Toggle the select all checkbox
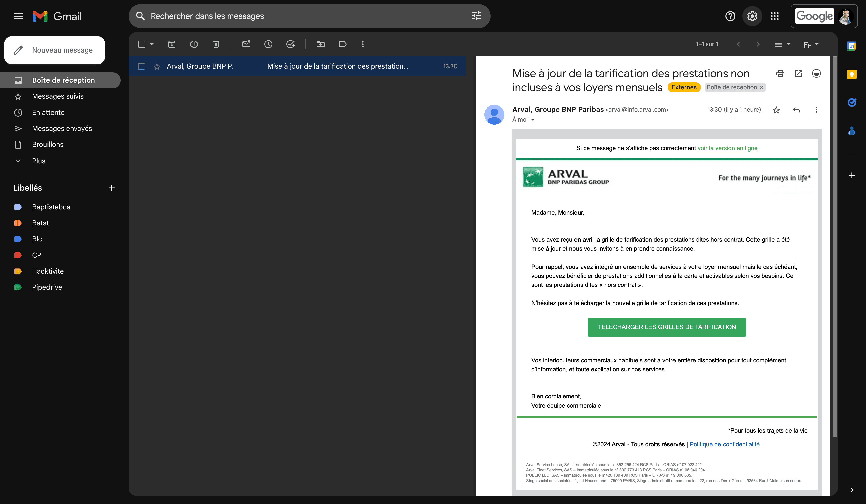 tap(141, 44)
